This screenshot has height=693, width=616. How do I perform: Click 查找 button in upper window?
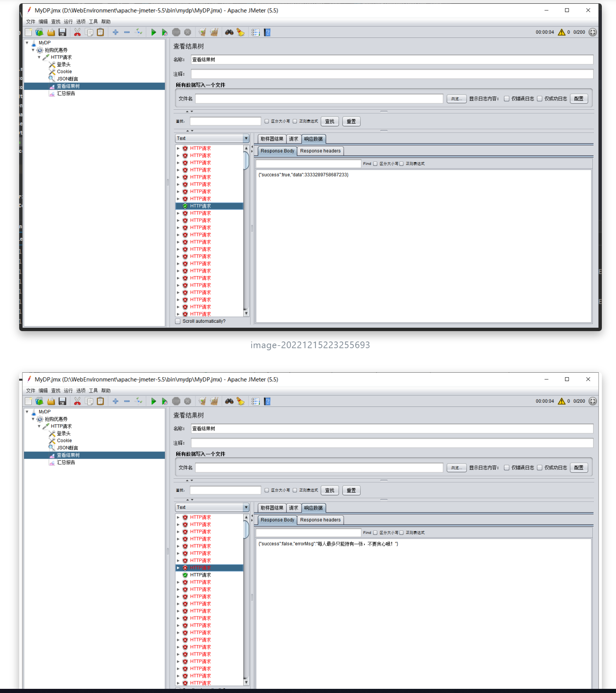[330, 122]
